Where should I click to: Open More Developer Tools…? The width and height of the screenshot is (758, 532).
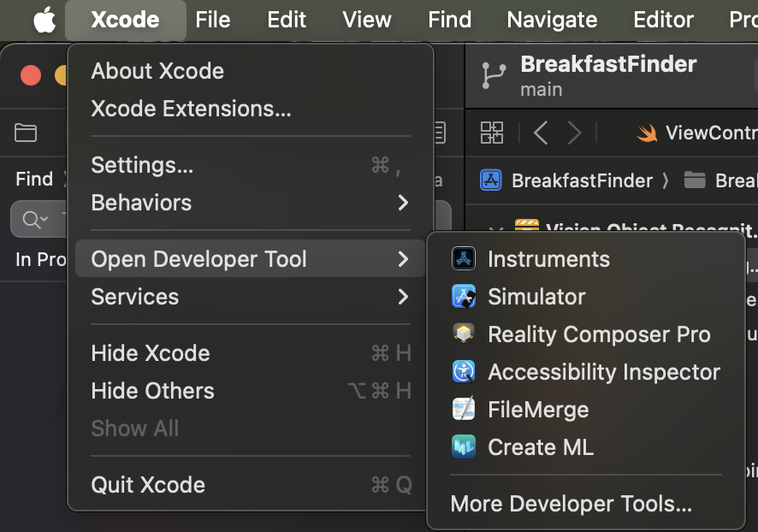[571, 504]
